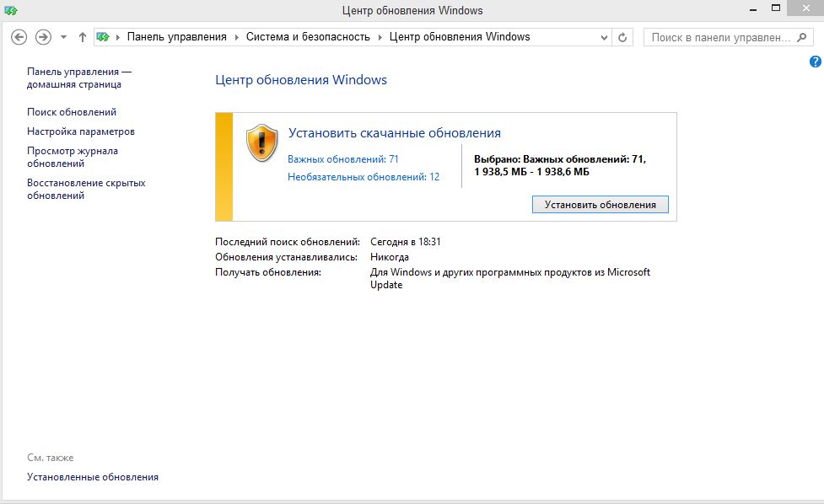Open the address bar history dropdown

coord(604,37)
